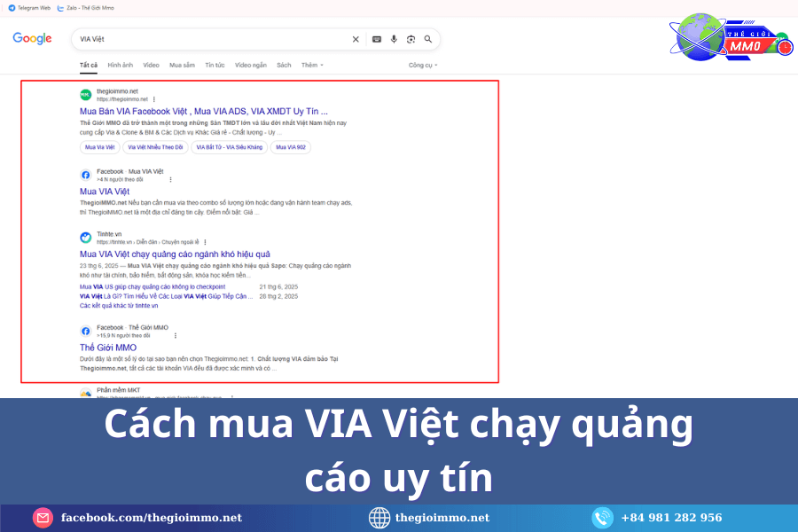798x532 pixels.
Task: Click the globe icon next to thegioimmo.net
Action: point(379,518)
